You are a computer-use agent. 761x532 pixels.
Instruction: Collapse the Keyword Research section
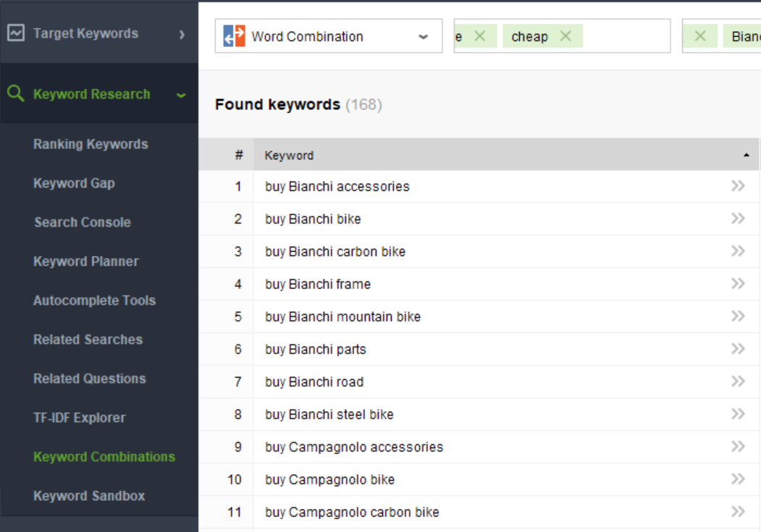pos(181,95)
